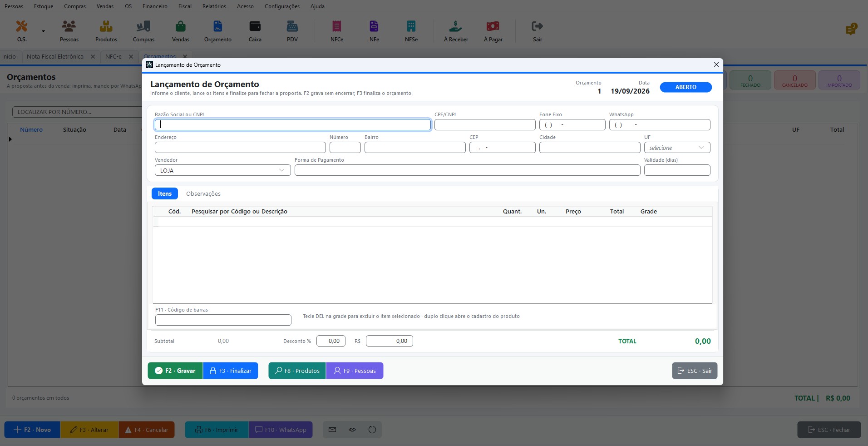Click the F11 Código de barras field
The height and width of the screenshot is (446, 868).
click(223, 320)
